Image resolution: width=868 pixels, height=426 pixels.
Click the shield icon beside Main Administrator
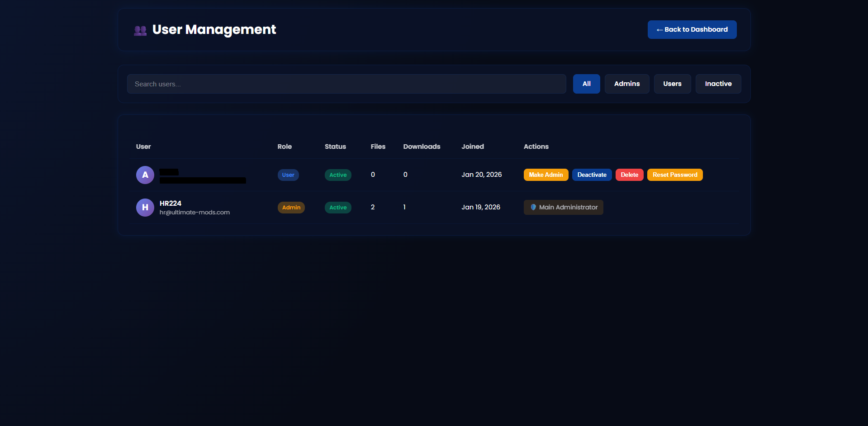tap(533, 207)
